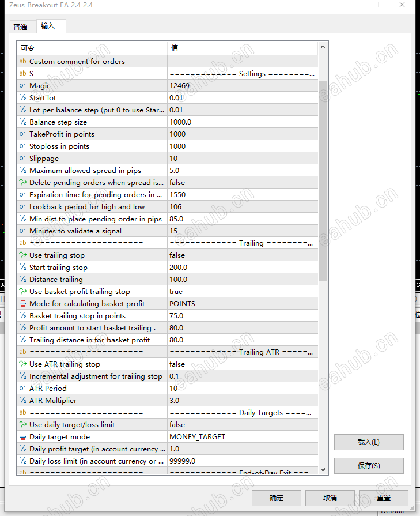Click the boolean icon beside Use trailing stop

22,255
